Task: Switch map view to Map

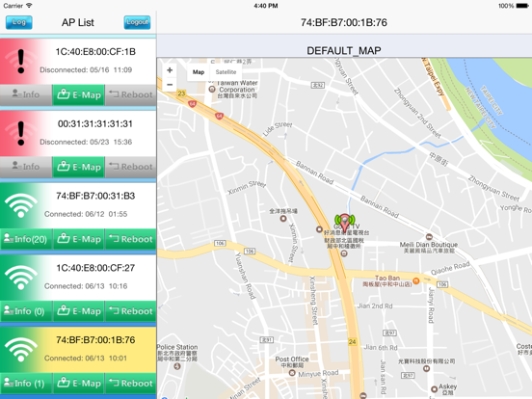Action: [199, 72]
